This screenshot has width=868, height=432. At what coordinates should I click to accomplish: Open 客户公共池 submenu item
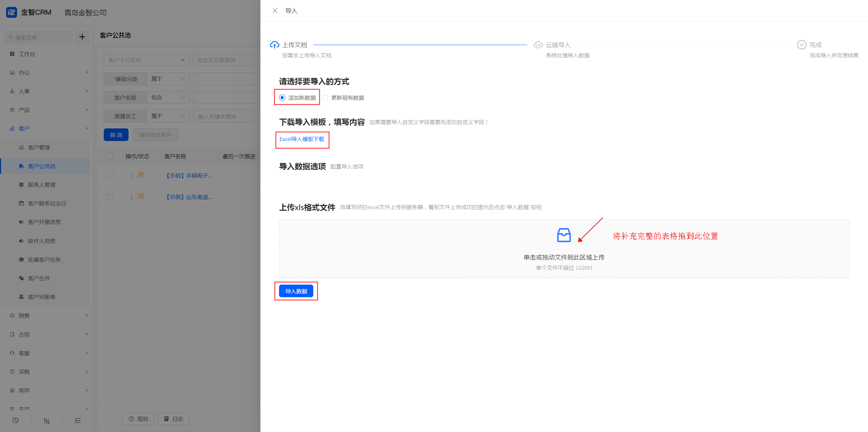click(45, 166)
